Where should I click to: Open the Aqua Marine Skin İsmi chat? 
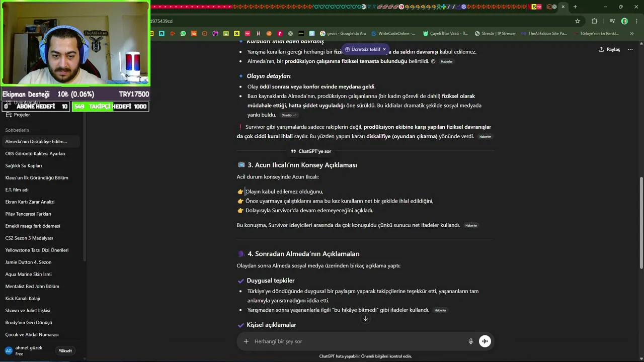pos(40,274)
